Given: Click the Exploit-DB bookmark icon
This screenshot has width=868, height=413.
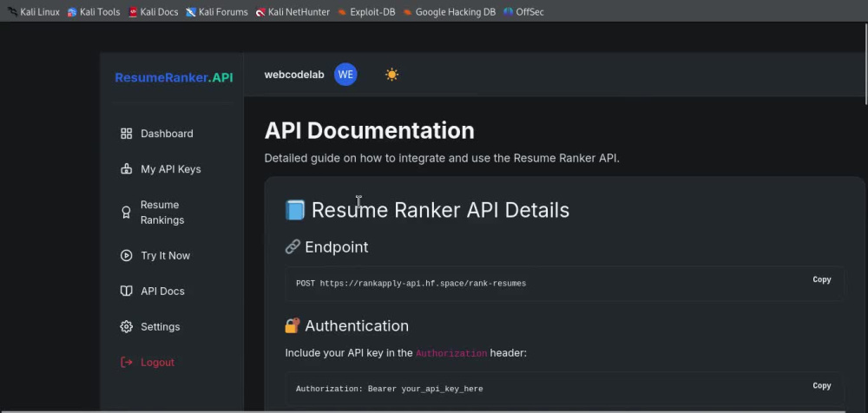Looking at the screenshot, I should 342,11.
